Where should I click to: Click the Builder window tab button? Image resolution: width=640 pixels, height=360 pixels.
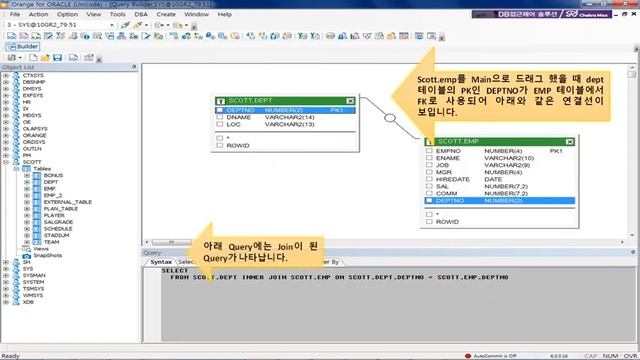click(23, 47)
